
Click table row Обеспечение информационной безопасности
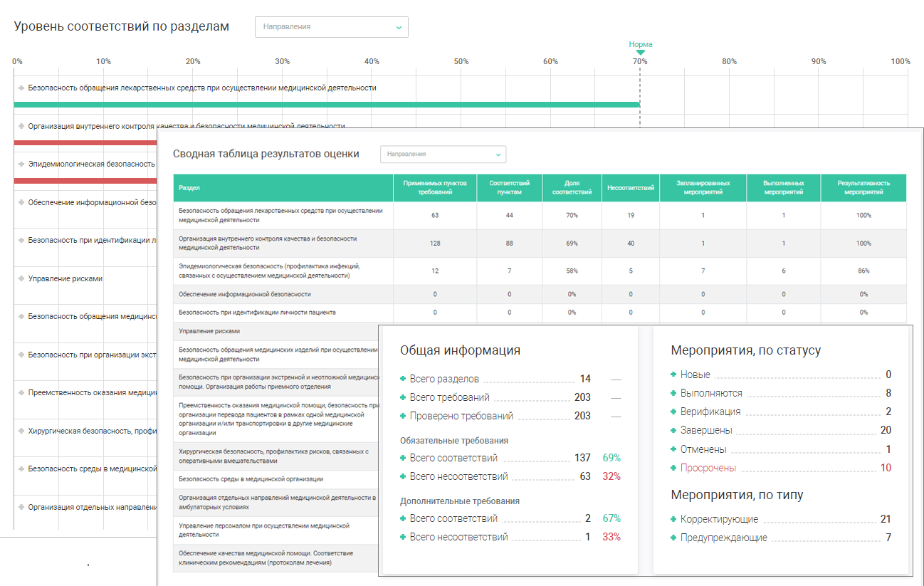(540, 294)
